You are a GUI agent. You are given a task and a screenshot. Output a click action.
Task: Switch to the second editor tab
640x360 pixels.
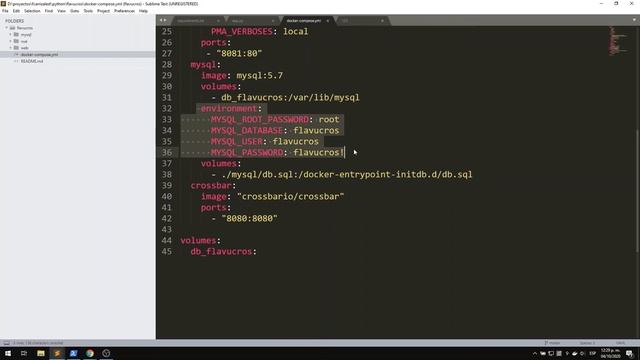coord(238,20)
